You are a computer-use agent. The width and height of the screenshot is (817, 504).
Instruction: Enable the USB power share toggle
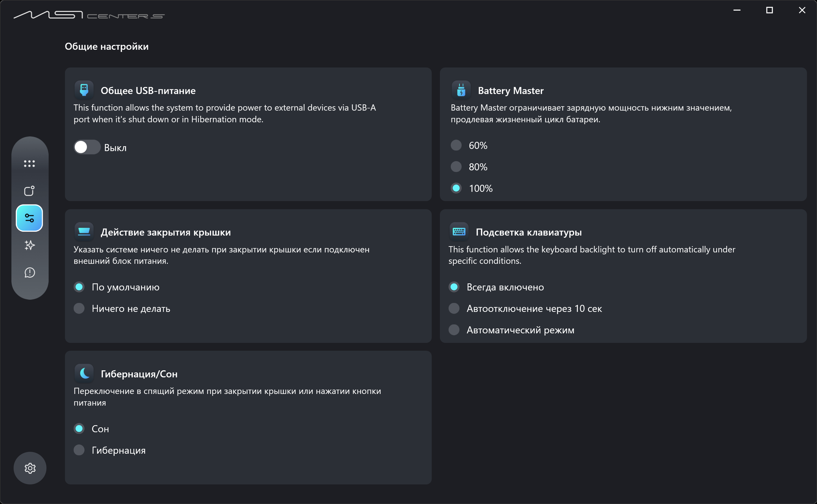tap(87, 147)
